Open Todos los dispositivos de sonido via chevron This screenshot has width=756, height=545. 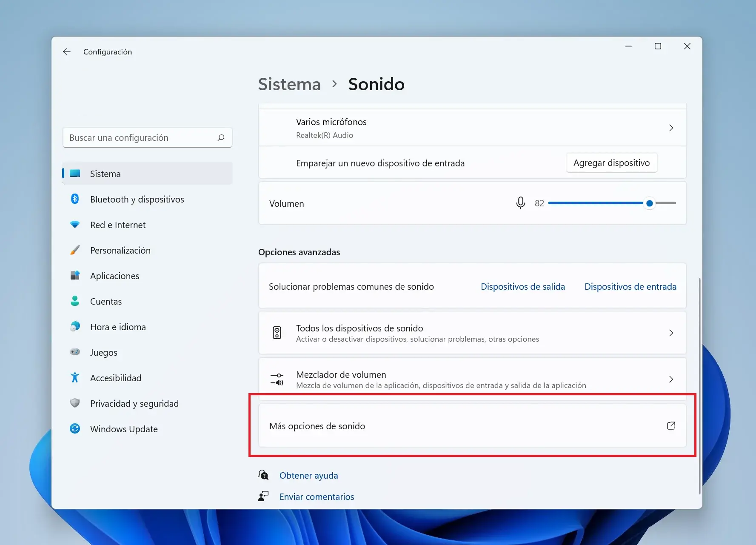[671, 333]
